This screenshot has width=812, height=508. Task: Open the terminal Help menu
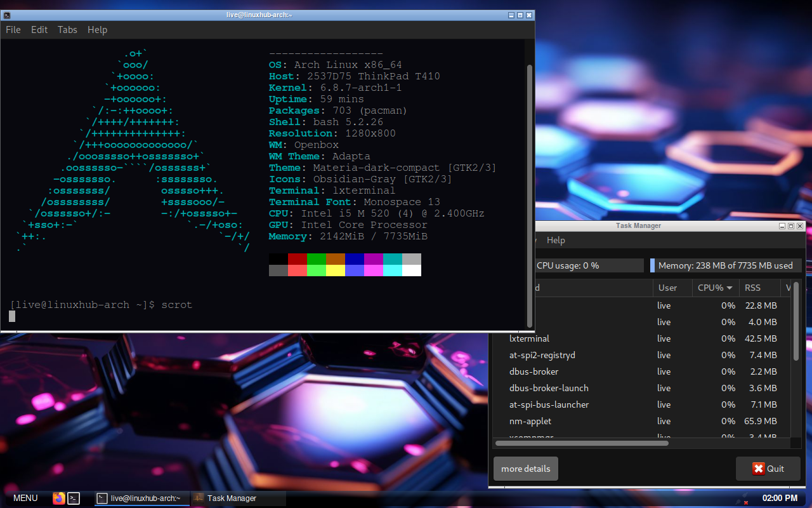point(97,30)
